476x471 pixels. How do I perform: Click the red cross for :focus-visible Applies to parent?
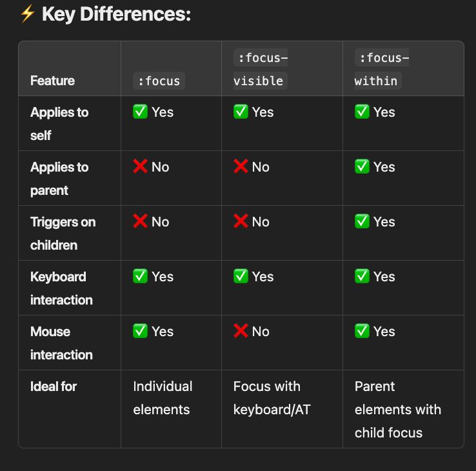coord(241,166)
